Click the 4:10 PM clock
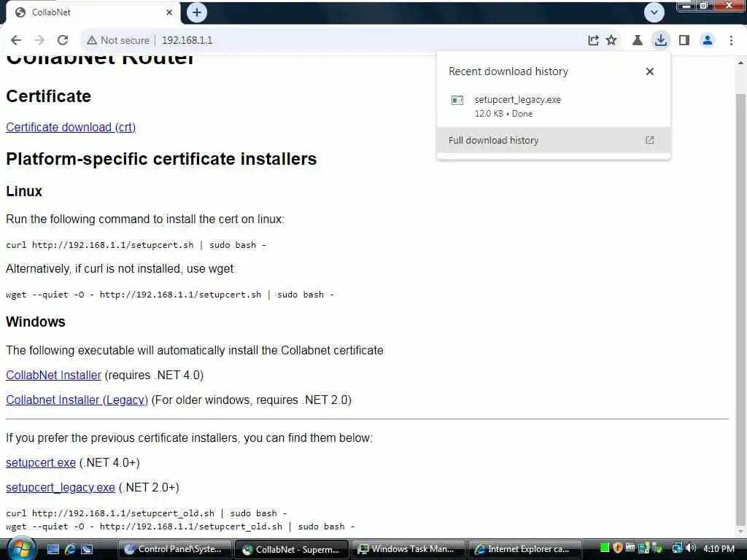This screenshot has height=560, width=747. point(719,548)
